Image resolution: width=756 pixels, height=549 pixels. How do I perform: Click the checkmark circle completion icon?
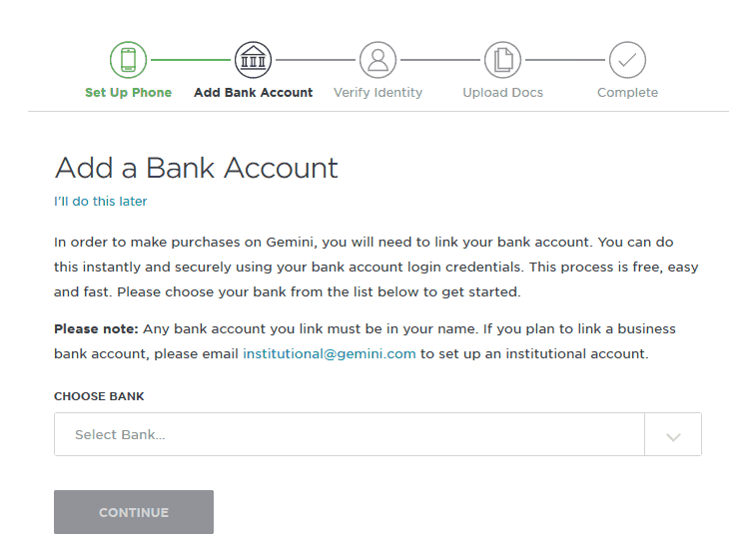click(627, 60)
